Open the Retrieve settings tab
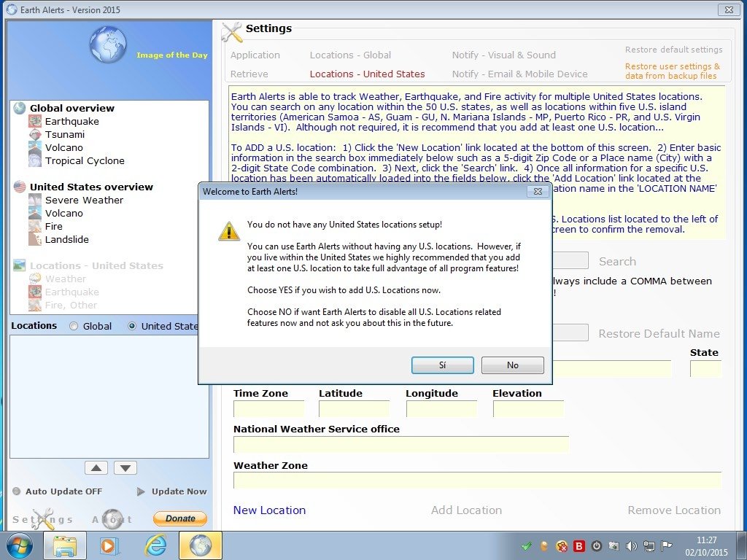The image size is (747, 560). tap(249, 74)
